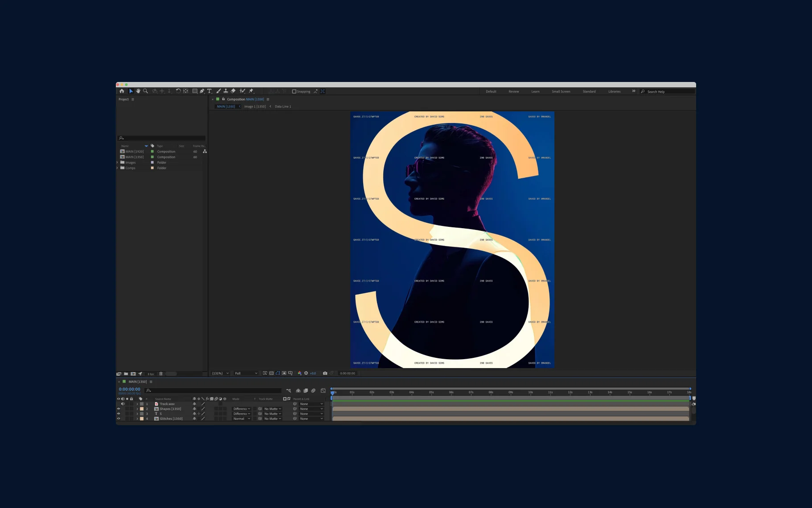Select the Hand tool
This screenshot has width=812, height=508.
(138, 91)
